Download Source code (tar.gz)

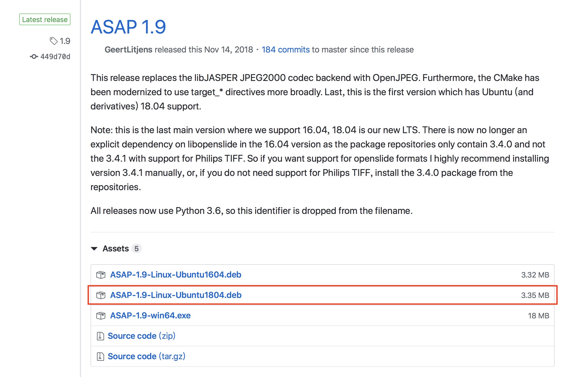pos(147,356)
